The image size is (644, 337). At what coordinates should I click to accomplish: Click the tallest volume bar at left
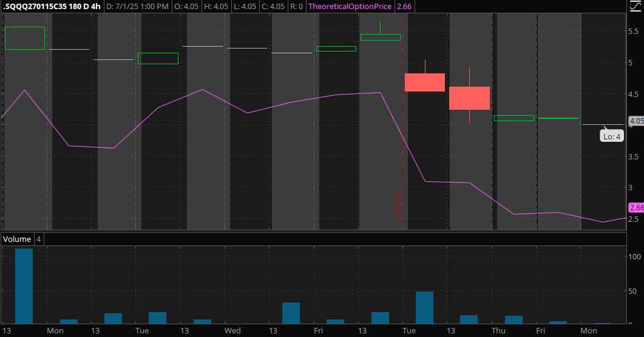click(x=24, y=286)
